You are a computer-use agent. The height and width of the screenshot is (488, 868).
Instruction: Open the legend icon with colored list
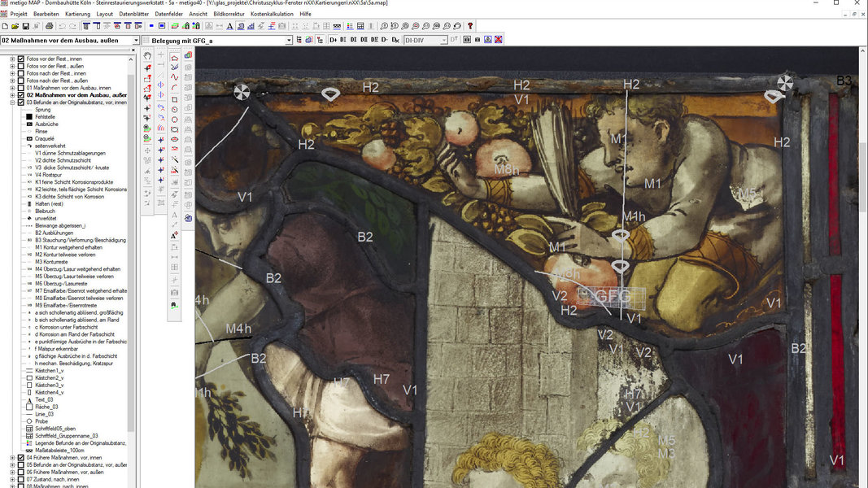coord(350,26)
